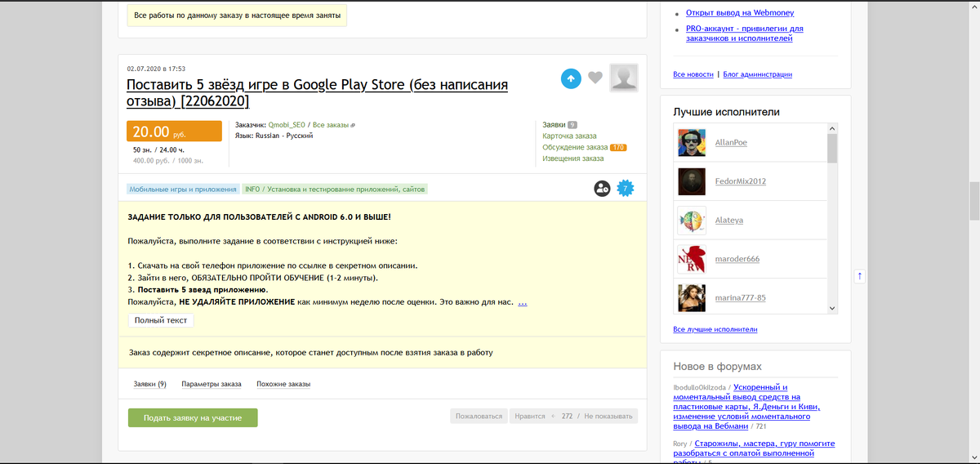Click 'Подать заявку на участие' button
The height and width of the screenshot is (464, 980).
(193, 417)
